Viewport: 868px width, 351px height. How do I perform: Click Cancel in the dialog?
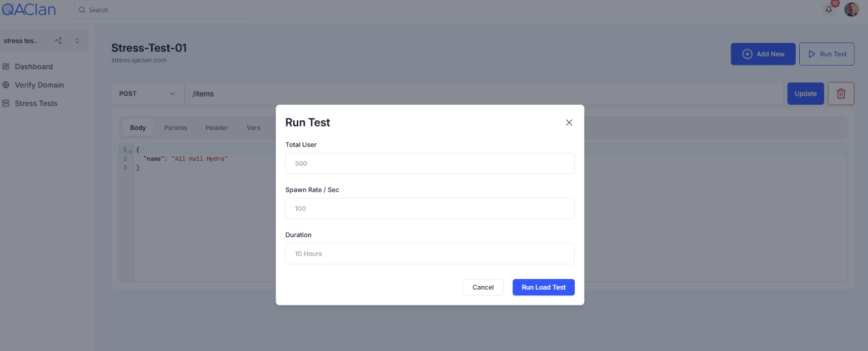click(x=483, y=287)
